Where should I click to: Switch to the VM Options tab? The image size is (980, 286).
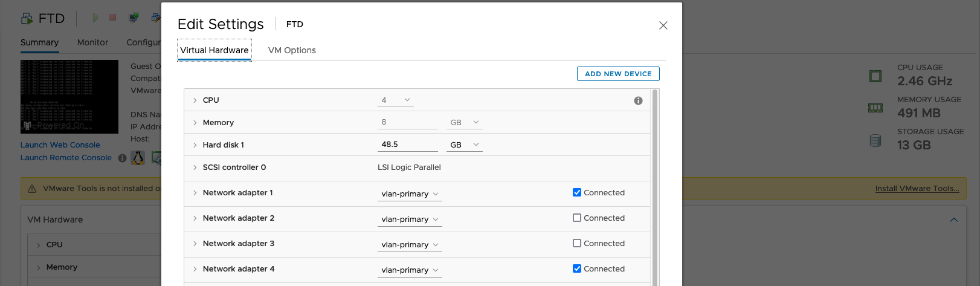[292, 51]
